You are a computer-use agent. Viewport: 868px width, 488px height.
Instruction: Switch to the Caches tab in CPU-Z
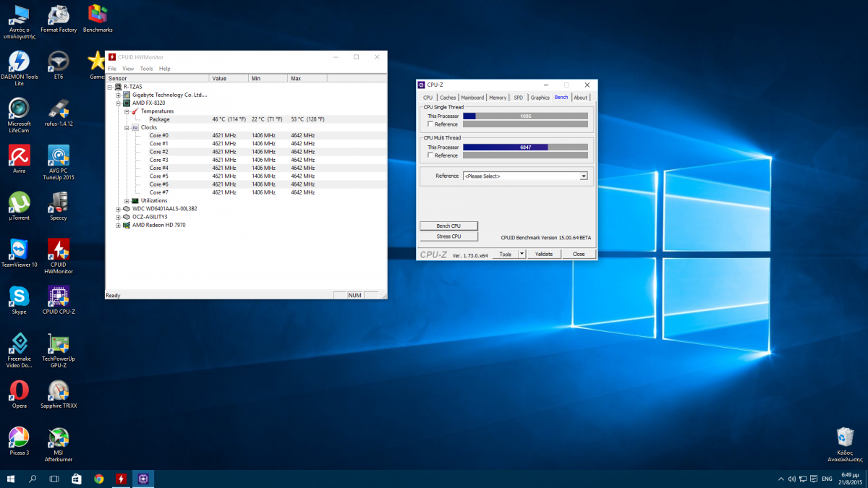click(x=448, y=98)
